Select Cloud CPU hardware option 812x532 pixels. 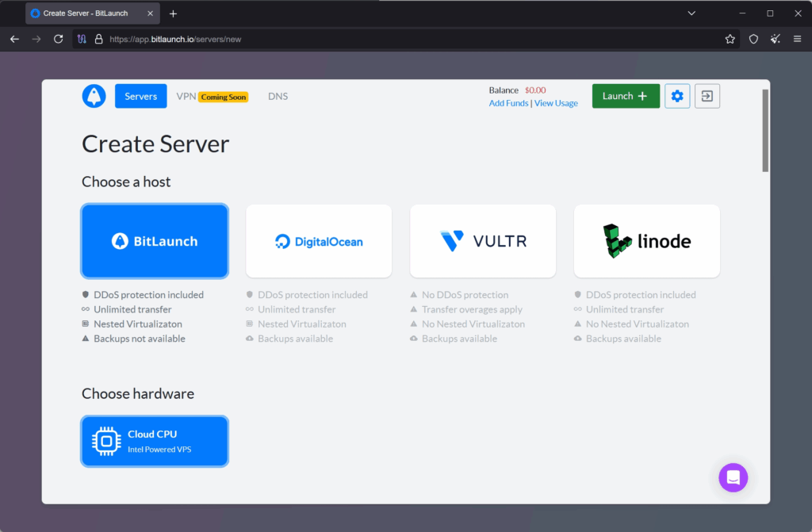tap(155, 442)
